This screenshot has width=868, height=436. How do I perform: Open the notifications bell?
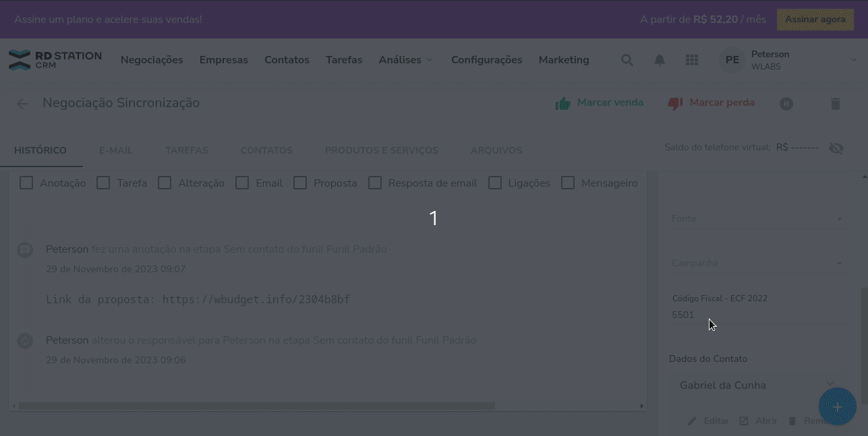pos(660,60)
